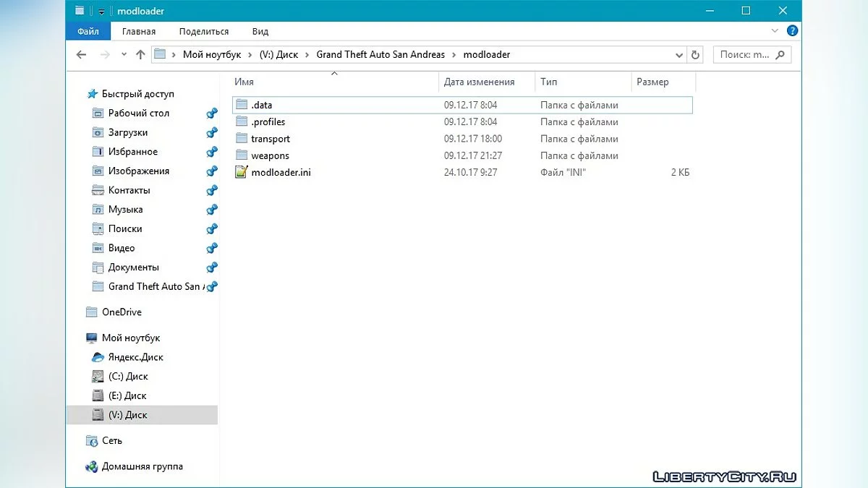Image resolution: width=868 pixels, height=488 pixels.
Task: Open Музыка in quick access
Action: [125, 210]
